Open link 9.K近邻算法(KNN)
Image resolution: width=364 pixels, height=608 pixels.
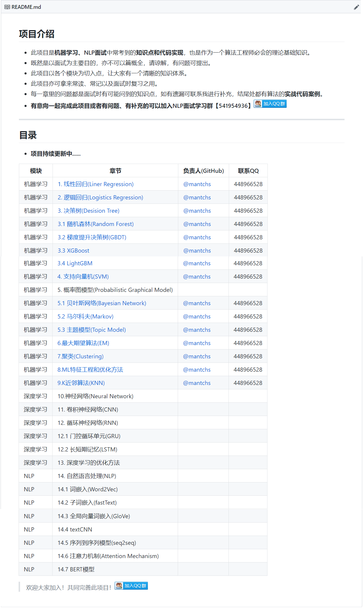pos(81,383)
